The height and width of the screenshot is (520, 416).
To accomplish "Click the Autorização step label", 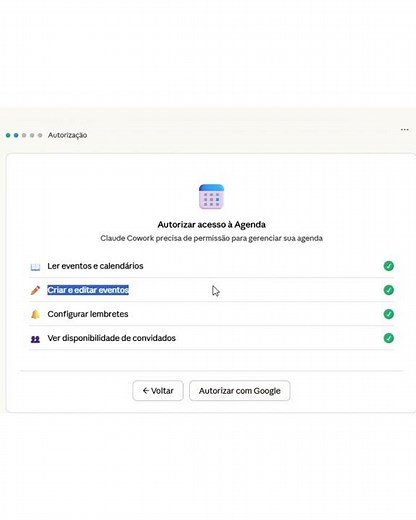I will (67, 135).
